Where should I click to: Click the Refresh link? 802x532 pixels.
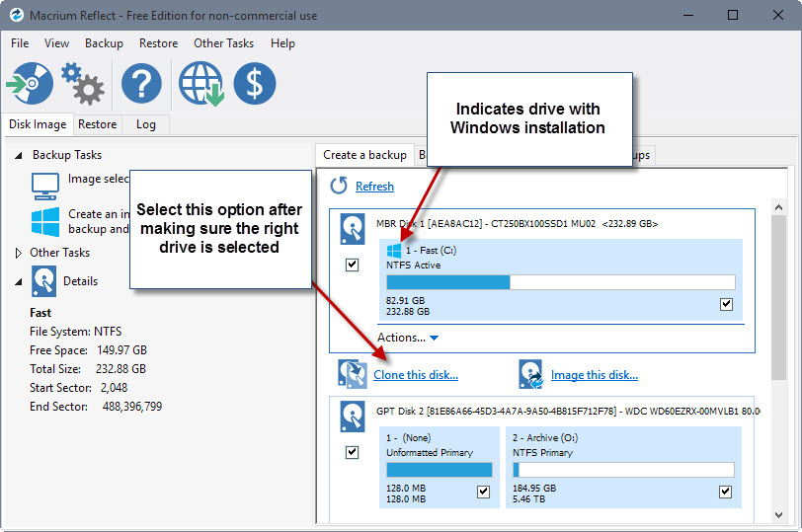(x=374, y=186)
